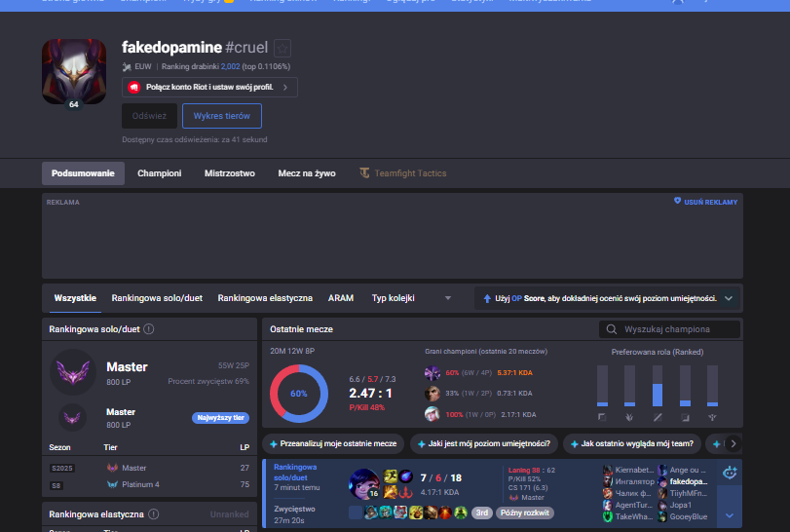The width and height of the screenshot is (790, 532).
Task: Click info icon beside Rankingowa solo/duet heading
Action: click(x=149, y=329)
